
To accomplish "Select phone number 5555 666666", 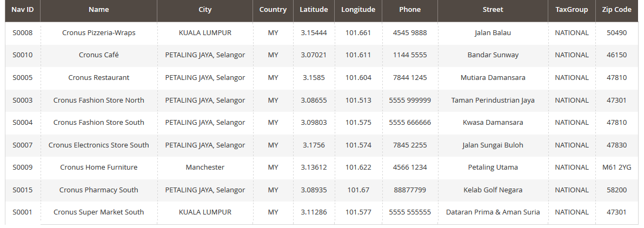I will click(x=410, y=123).
